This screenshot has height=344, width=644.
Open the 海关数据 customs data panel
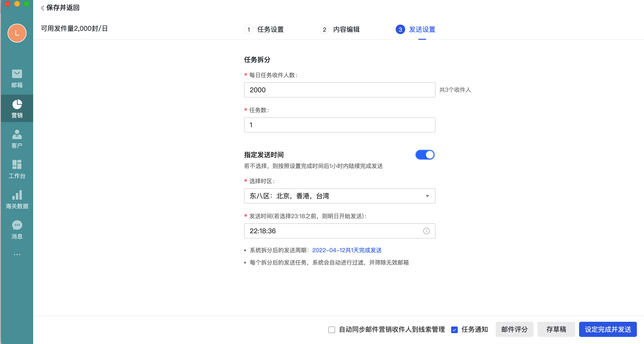[17, 199]
